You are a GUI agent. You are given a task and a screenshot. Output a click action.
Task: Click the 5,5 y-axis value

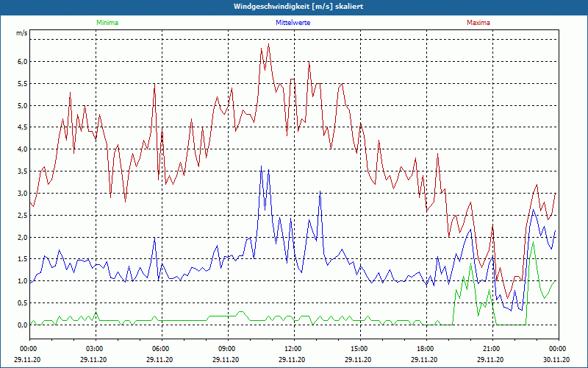23,84
